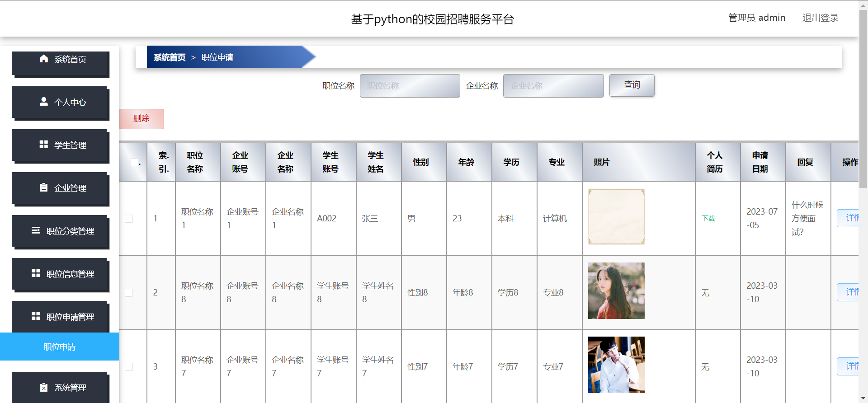Screen dimensions: 868x403
Task: Select the 职位申请 submenu item
Action: 60,347
